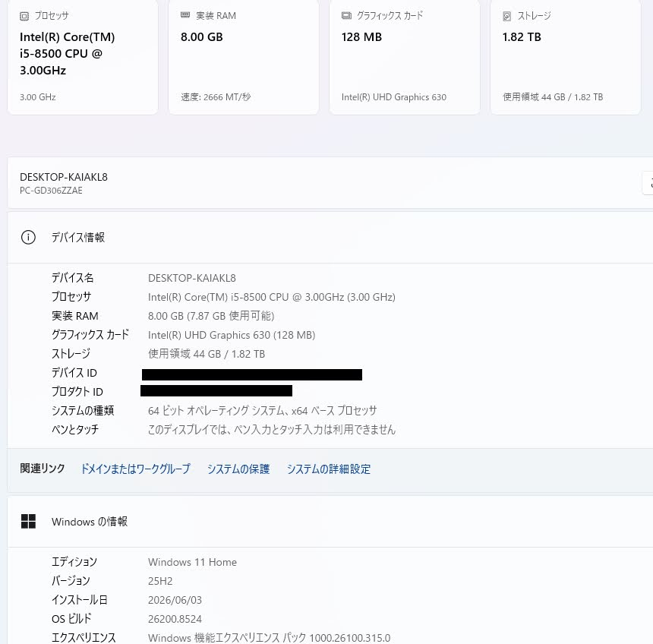The image size is (653, 644).
Task: Click the install date 2026/06/03
Action: 175,600
